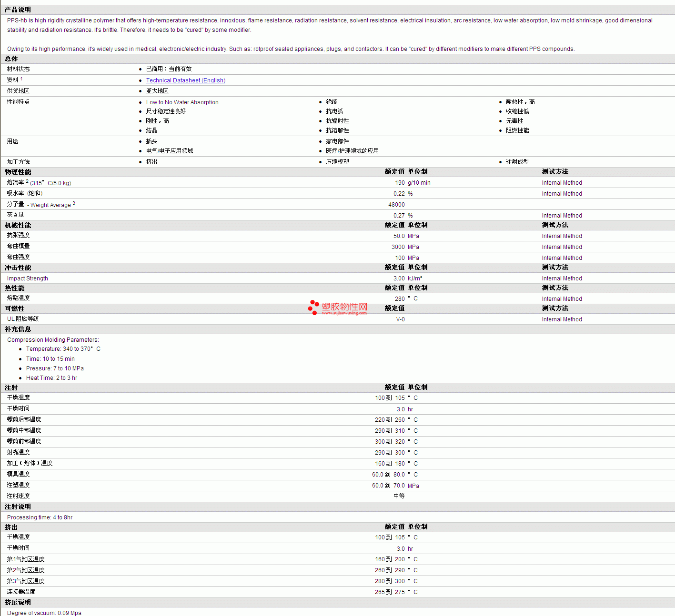
Task: Select the '第1气缸区温度' row label
Action: point(26,559)
